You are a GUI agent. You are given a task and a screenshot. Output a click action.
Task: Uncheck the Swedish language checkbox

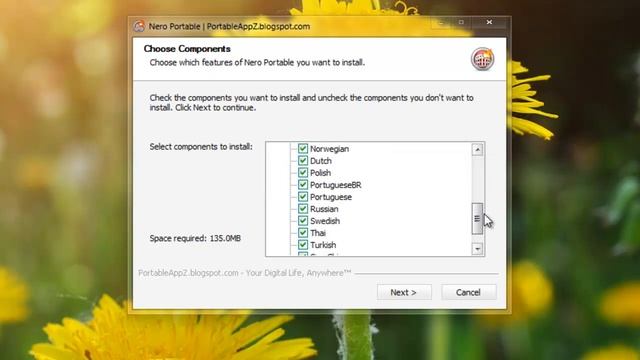tap(302, 221)
